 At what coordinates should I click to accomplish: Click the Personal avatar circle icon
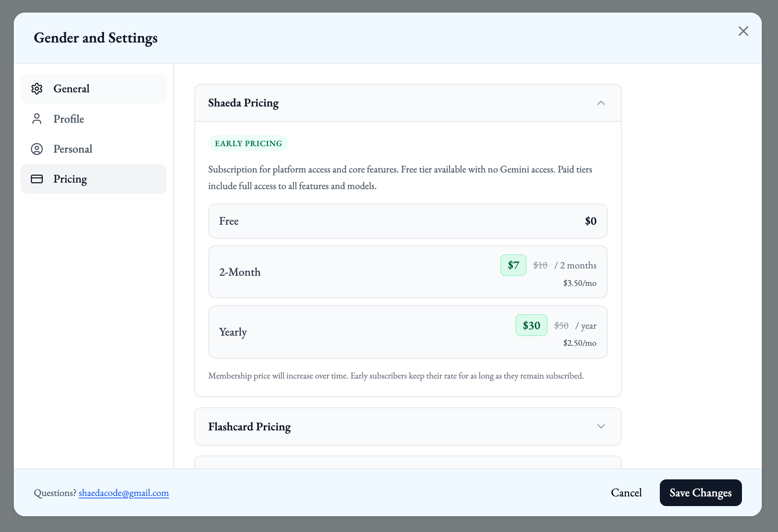point(37,149)
